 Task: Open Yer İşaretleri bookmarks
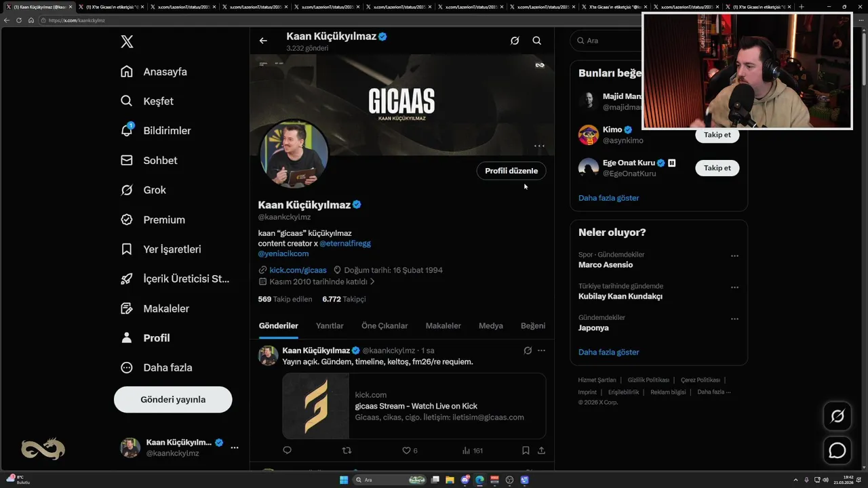(161, 249)
